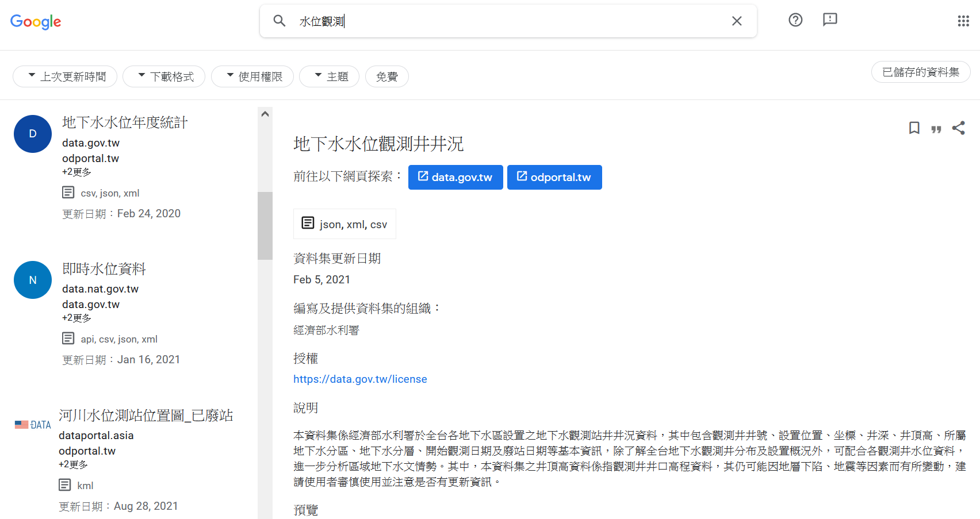The image size is (980, 519).
Task: Click the json, xml, csv format chip
Action: pyautogui.click(x=344, y=224)
